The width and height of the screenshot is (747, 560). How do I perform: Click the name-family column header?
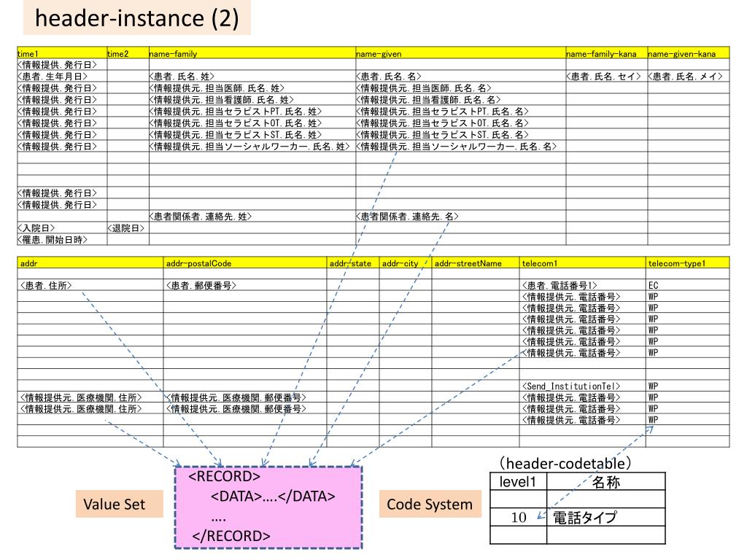252,54
